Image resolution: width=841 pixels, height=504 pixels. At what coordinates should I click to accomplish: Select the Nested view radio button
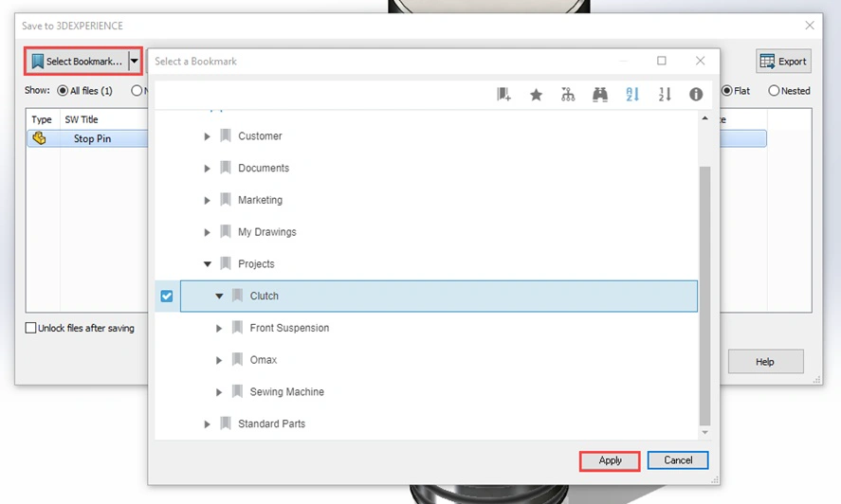pyautogui.click(x=774, y=91)
